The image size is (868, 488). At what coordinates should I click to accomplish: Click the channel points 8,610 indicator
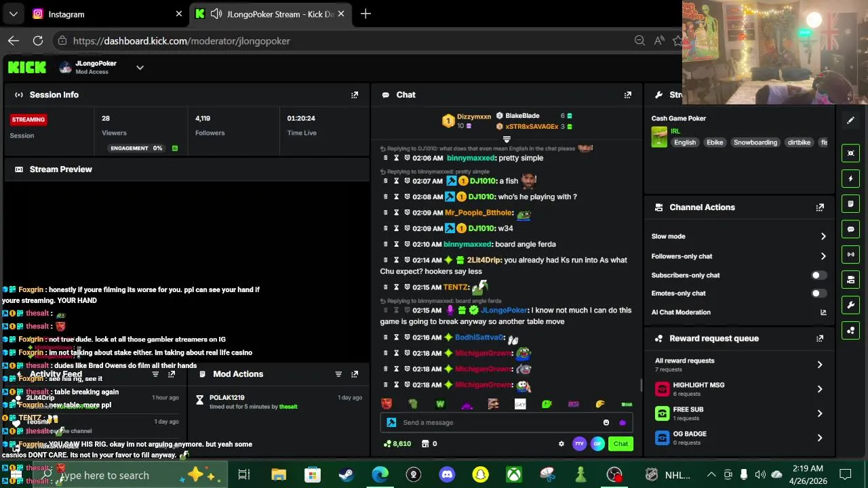[x=397, y=444]
